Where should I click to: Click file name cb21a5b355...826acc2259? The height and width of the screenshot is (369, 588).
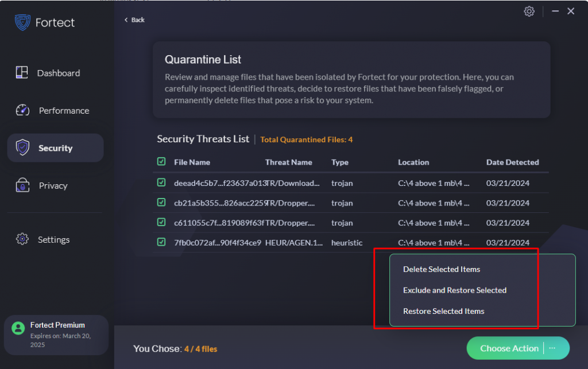point(220,203)
